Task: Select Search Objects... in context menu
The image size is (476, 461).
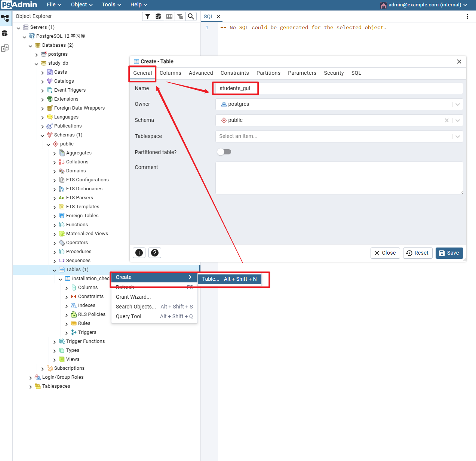Action: tap(154, 307)
